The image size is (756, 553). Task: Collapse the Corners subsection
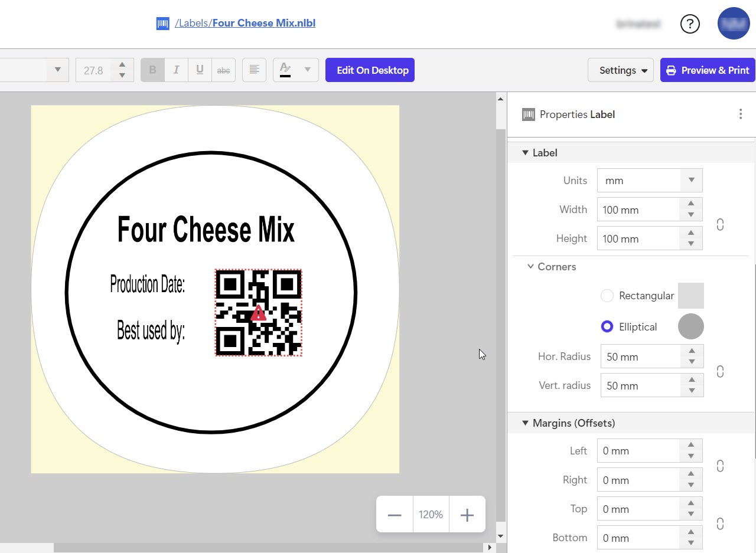tap(530, 267)
